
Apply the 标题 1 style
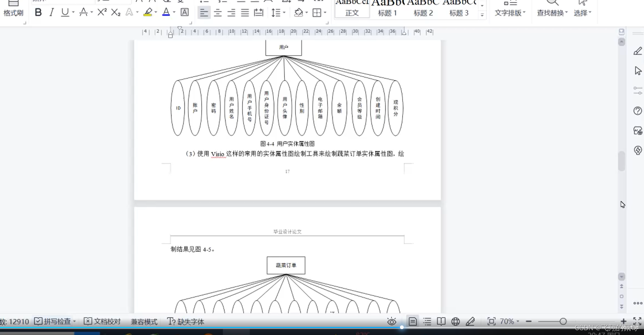388,9
